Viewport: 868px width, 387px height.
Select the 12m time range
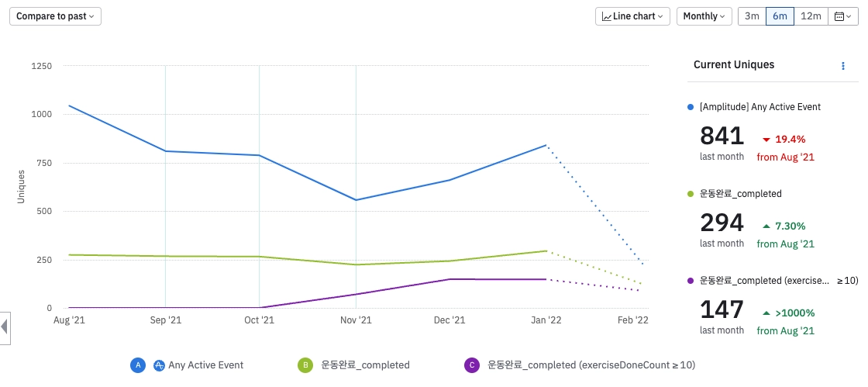click(811, 16)
